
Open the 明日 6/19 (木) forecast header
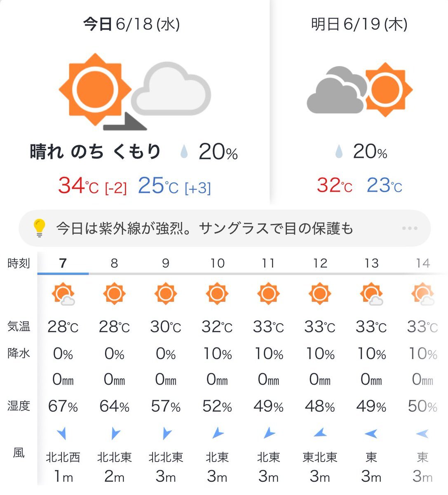(x=359, y=24)
